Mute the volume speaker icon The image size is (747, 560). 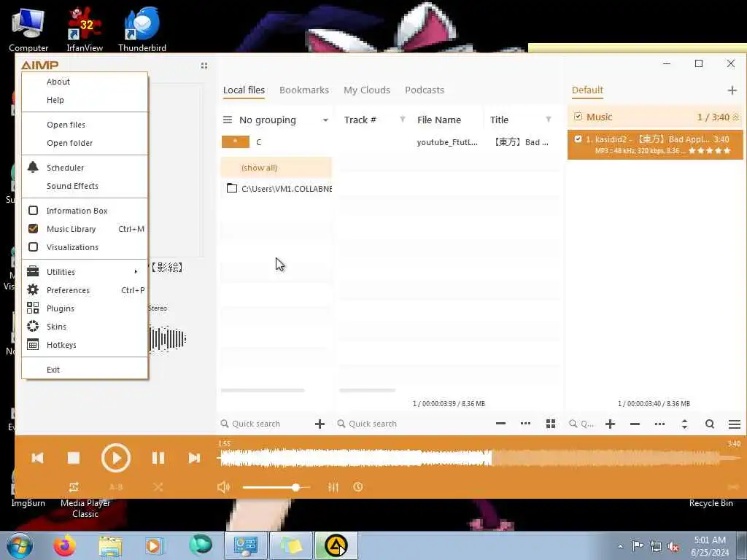(223, 487)
